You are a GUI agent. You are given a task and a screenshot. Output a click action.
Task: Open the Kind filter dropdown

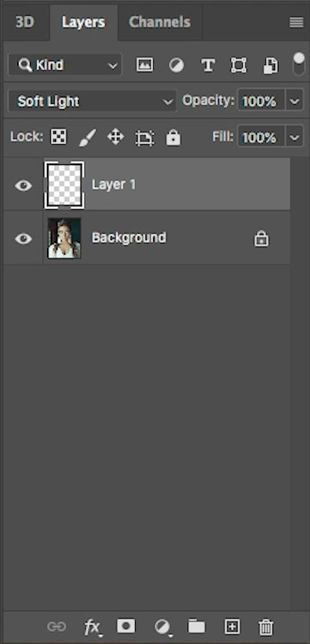pos(65,65)
